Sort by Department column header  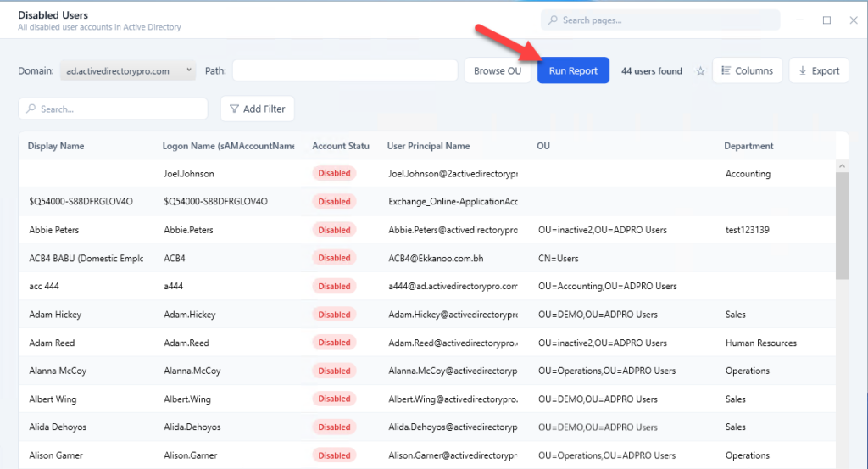[x=748, y=146]
